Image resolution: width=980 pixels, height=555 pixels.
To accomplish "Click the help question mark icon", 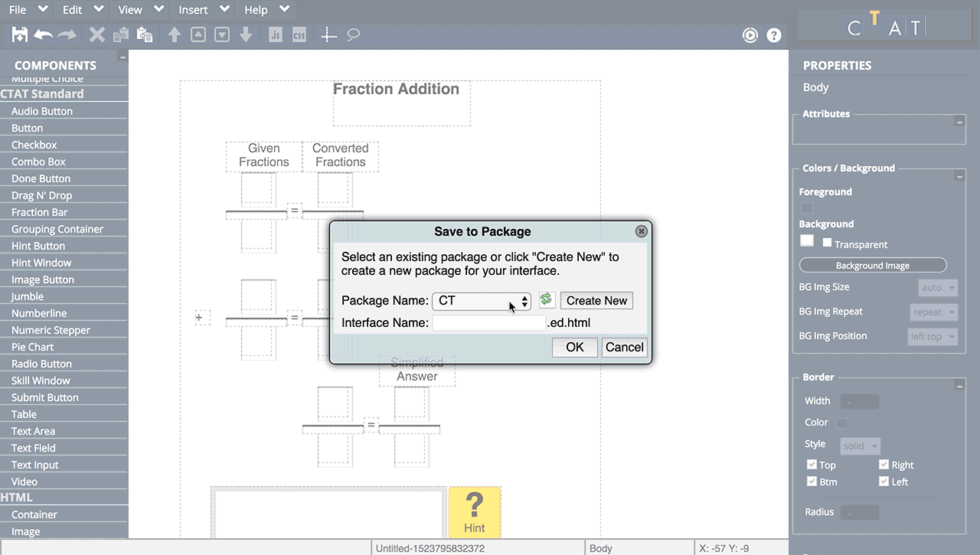I will 774,35.
